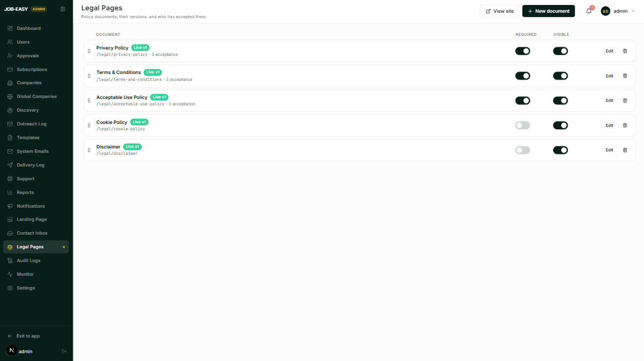Click the Approvals icon in the sidebar
This screenshot has width=644, height=361.
click(10, 56)
